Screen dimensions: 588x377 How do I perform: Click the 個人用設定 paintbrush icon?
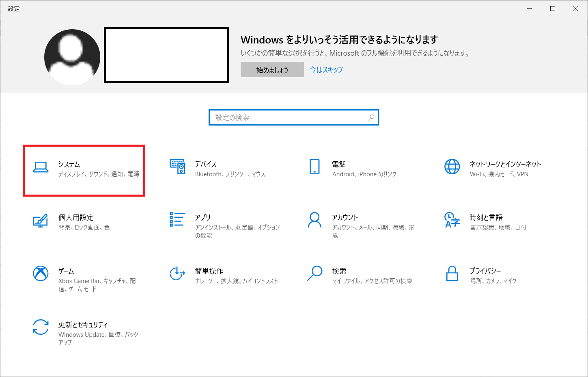click(41, 221)
